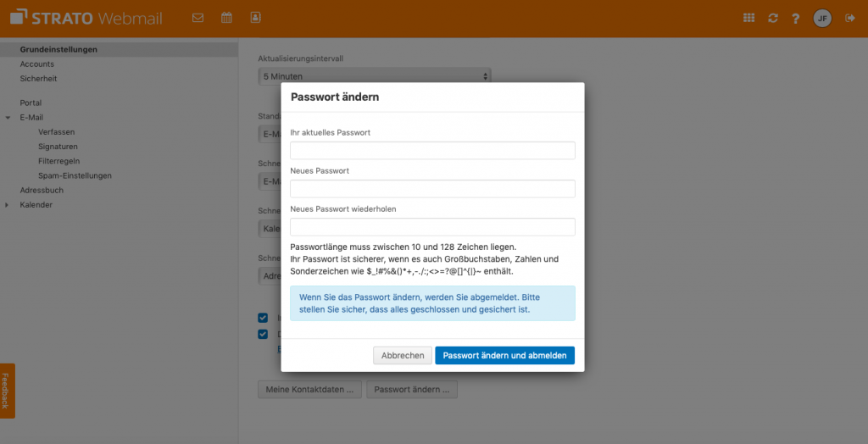The width and height of the screenshot is (868, 444).
Task: Open the mail icon in header
Action: pyautogui.click(x=198, y=18)
